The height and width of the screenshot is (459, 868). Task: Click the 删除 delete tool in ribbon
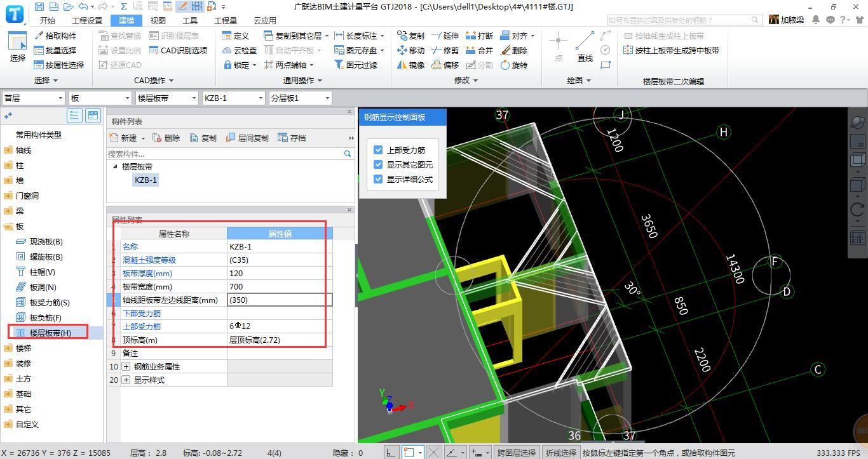[514, 50]
